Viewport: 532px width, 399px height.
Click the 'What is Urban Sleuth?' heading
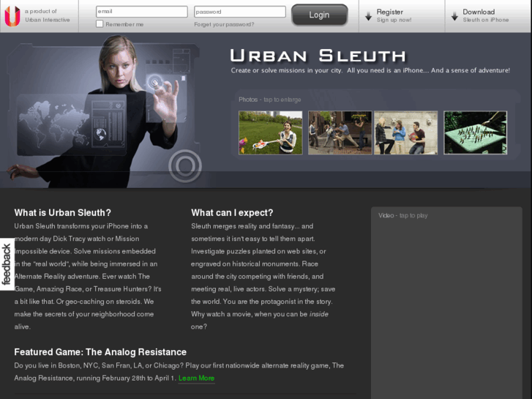point(62,212)
